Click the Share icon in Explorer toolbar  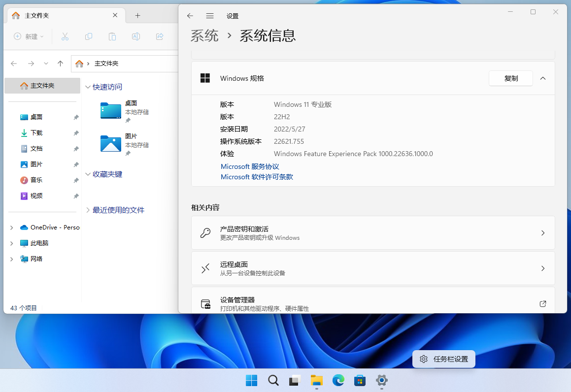pyautogui.click(x=160, y=36)
